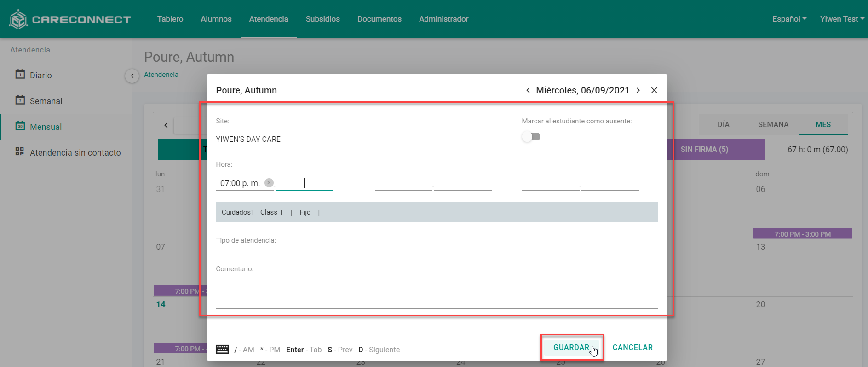Open Atendencia sin contacto QR icon
Screen dimensions: 868x367
20,151
